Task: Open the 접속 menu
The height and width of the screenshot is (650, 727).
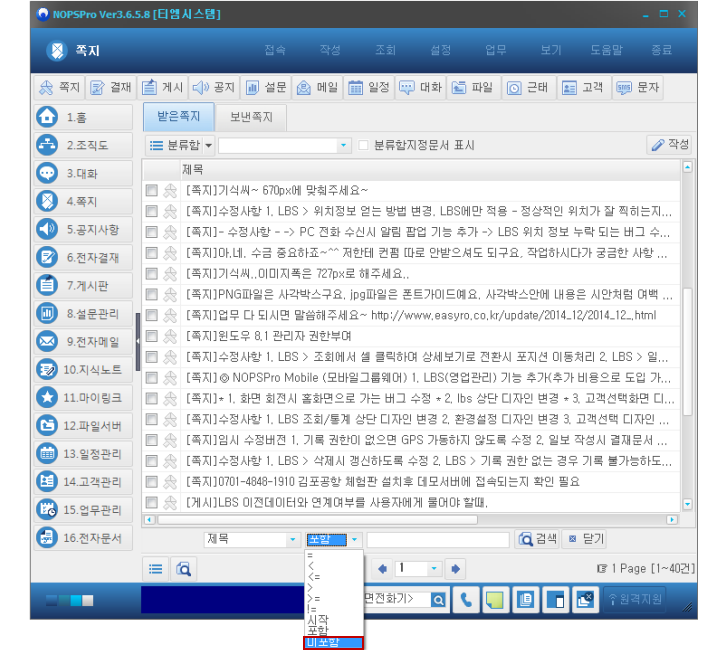Action: [x=275, y=50]
